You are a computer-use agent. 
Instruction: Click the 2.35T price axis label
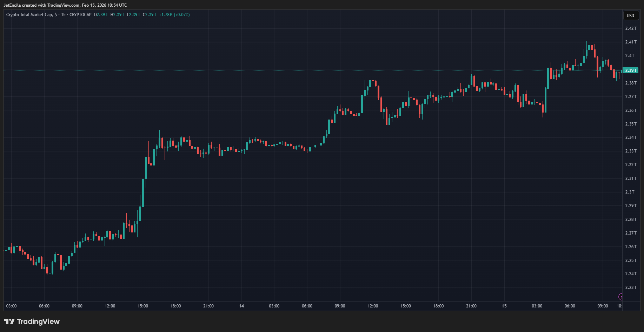point(631,124)
